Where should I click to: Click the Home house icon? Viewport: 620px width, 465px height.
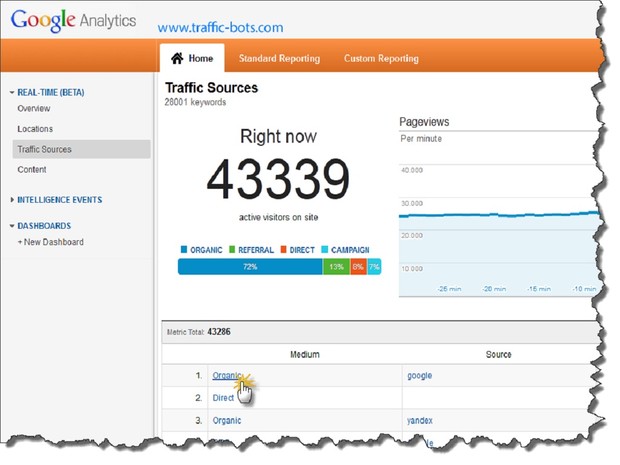tap(177, 59)
